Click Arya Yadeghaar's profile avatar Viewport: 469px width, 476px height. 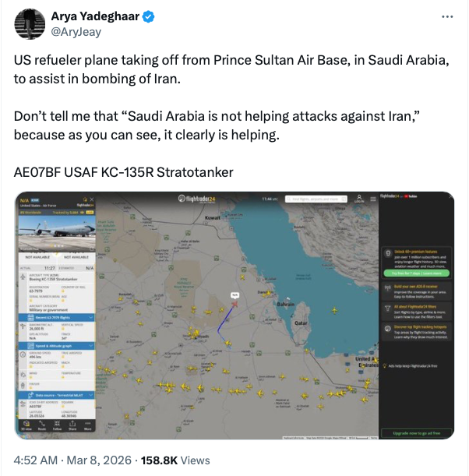point(28,24)
